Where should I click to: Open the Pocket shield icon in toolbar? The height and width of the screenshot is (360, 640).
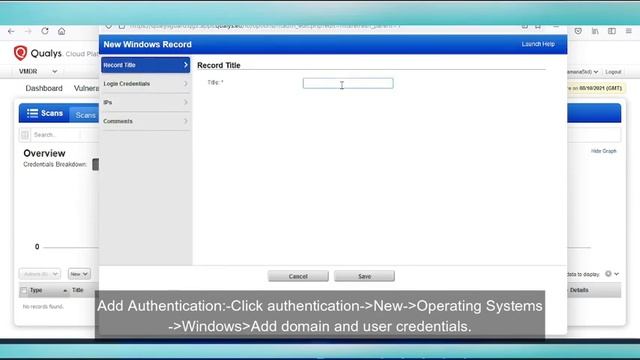[x=578, y=31]
